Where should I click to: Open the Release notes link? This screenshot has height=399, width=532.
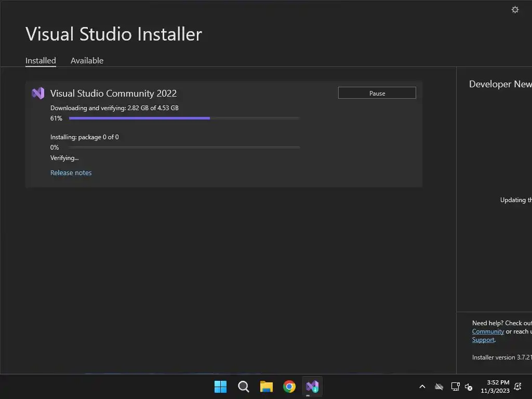click(x=71, y=172)
